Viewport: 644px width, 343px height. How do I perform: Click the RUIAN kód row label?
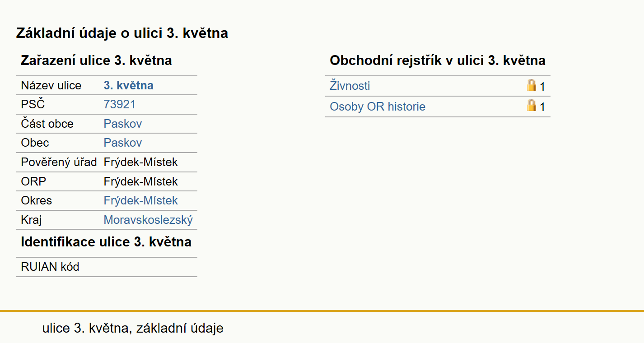(50, 267)
